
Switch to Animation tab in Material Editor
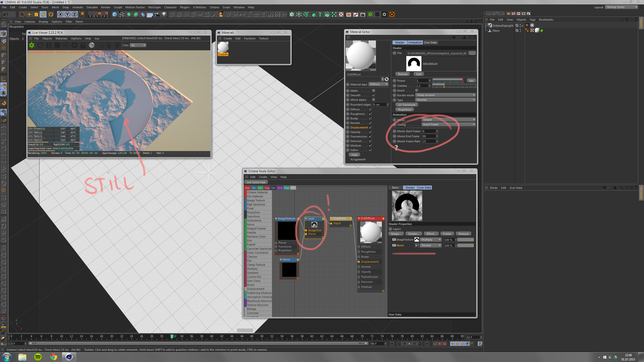(x=415, y=42)
